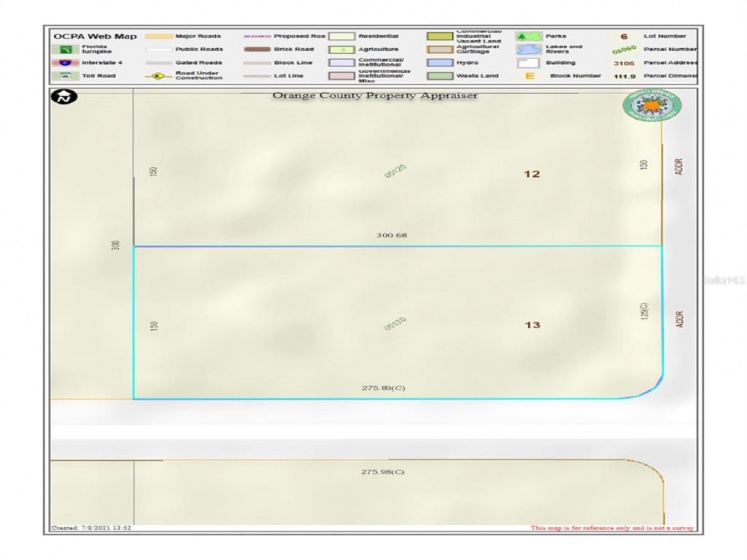Click the Lot Number 6 sample

[624, 36]
